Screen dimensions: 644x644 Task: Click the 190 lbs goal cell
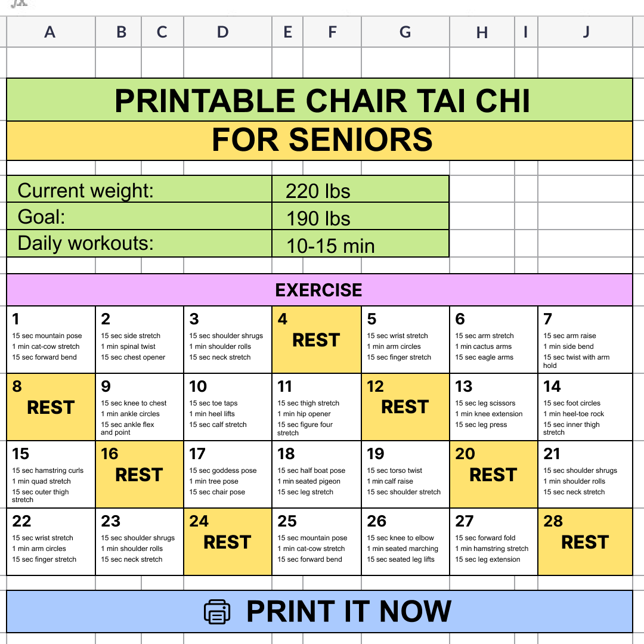361,216
